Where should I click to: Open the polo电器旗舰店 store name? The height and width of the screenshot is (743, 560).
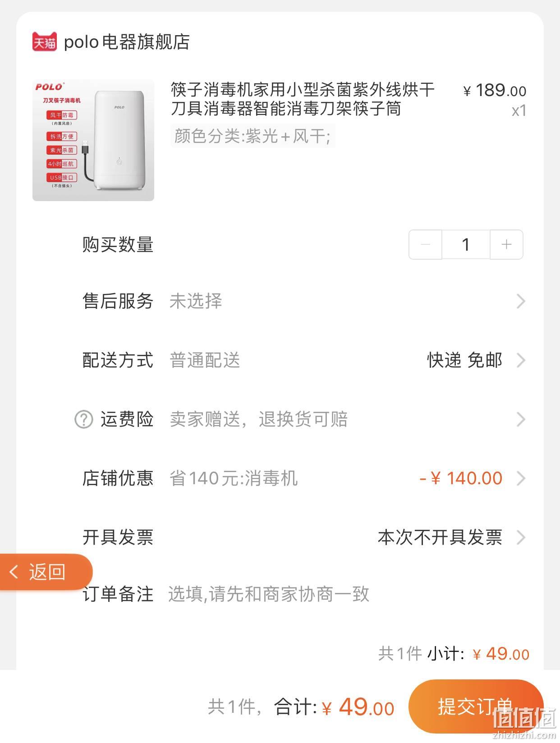click(127, 42)
